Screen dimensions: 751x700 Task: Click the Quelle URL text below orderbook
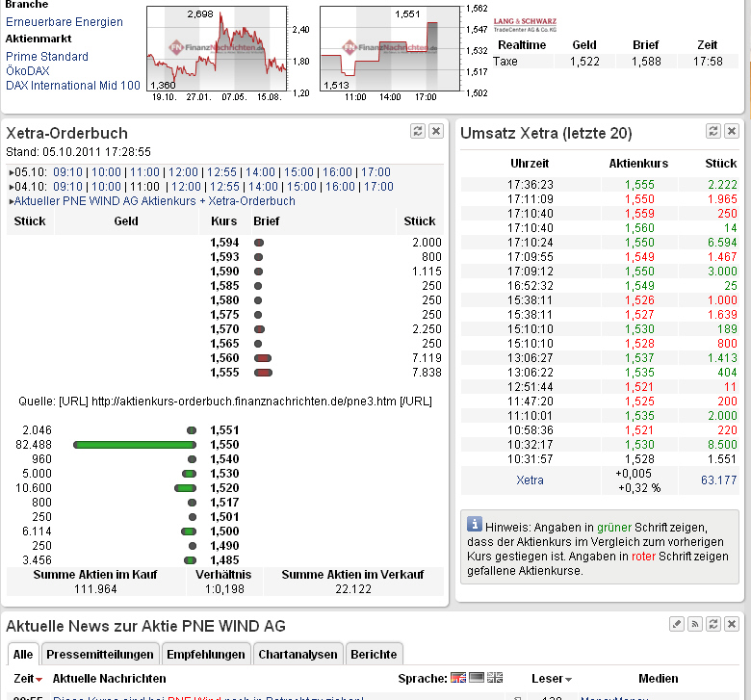pyautogui.click(x=225, y=402)
